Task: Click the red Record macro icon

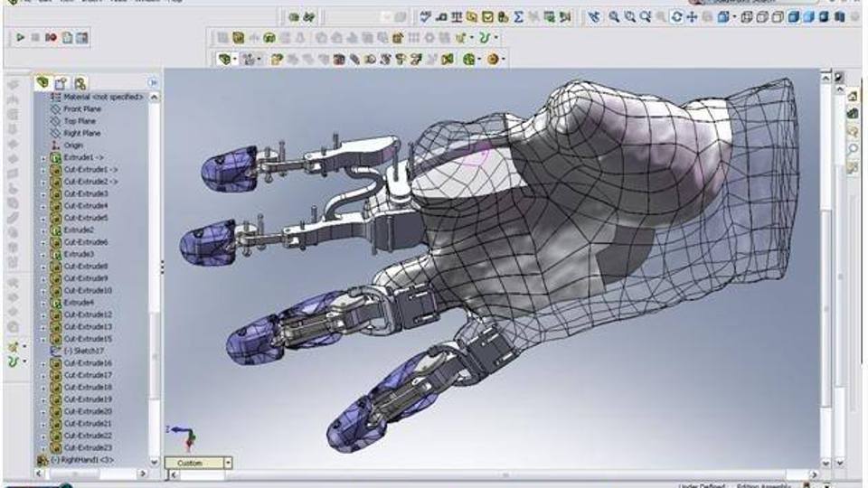Action: click(x=52, y=38)
